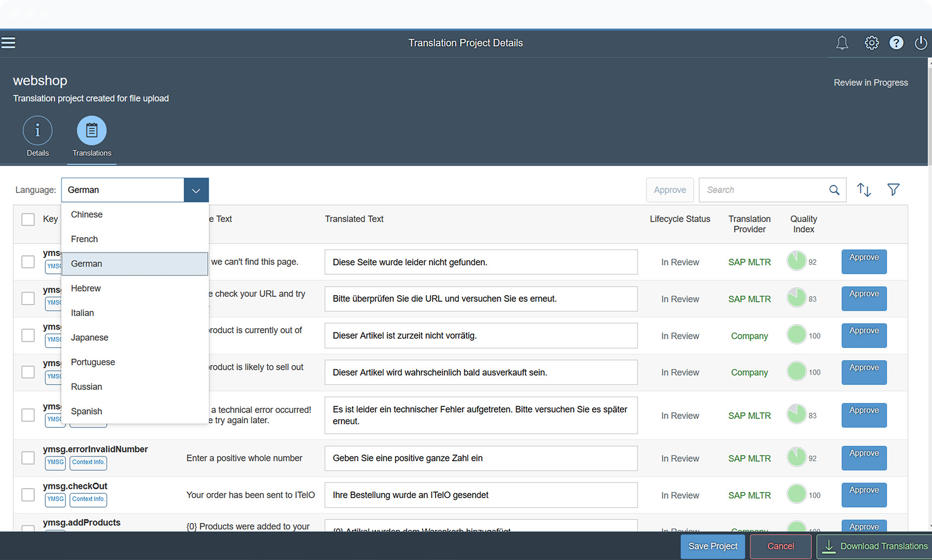
Task: Open Context Info for ymsg.checkOut
Action: [88, 500]
